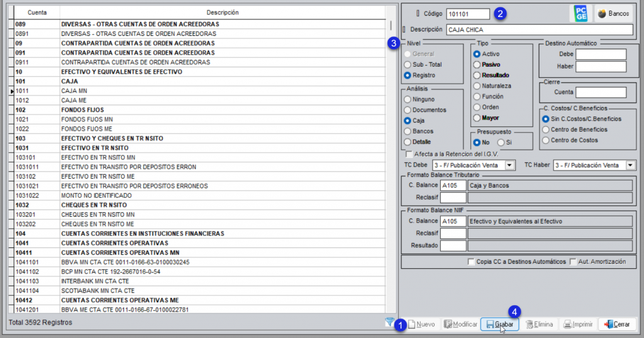Set Análisis to Ninguno
This screenshot has width=644, height=338.
pos(408,99)
